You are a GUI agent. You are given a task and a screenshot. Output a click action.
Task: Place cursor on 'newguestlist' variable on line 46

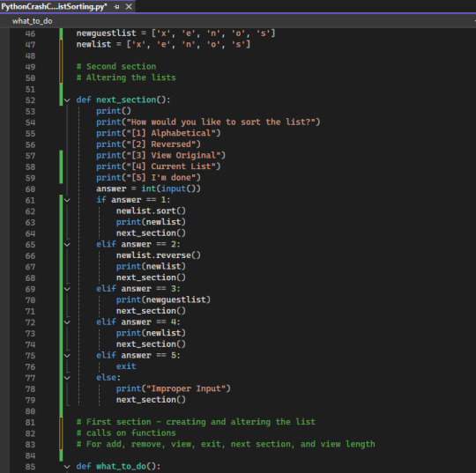pos(107,33)
